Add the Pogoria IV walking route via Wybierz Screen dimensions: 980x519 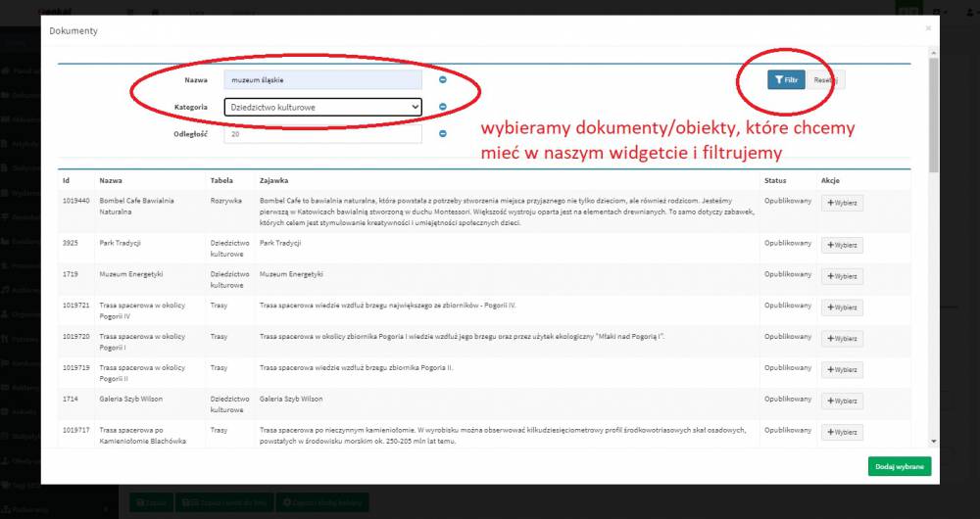(x=842, y=307)
